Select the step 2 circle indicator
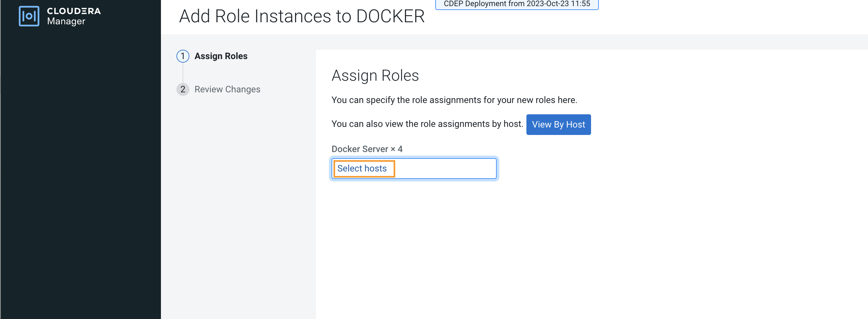868x319 pixels. [183, 89]
